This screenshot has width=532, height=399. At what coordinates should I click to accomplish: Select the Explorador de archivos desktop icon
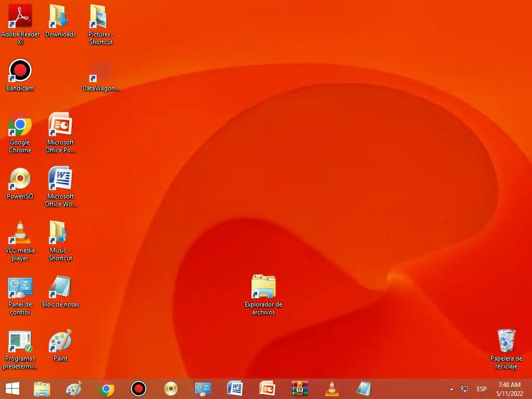click(263, 295)
